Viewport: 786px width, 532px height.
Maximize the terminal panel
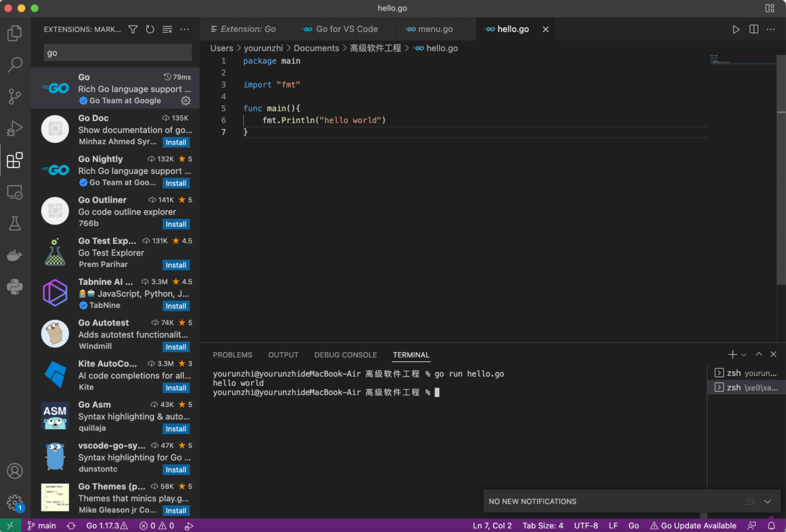(759, 354)
